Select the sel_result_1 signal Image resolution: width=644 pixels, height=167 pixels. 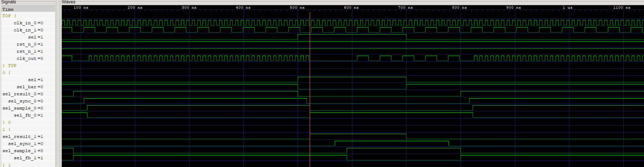tap(23, 137)
